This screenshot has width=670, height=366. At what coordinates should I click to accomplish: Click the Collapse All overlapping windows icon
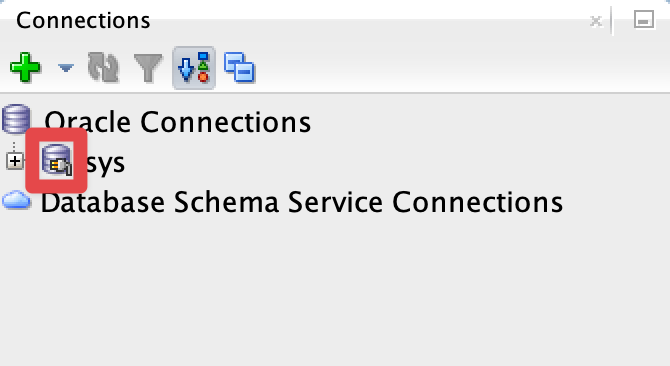[239, 67]
